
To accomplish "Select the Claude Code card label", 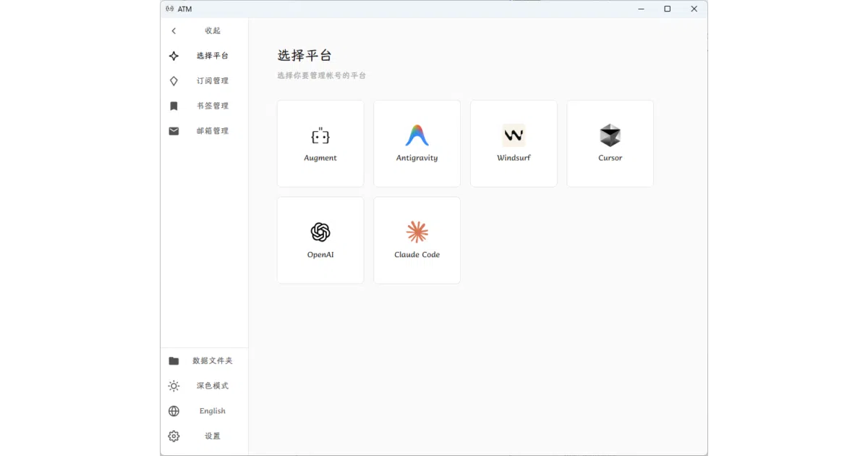I will tap(417, 255).
